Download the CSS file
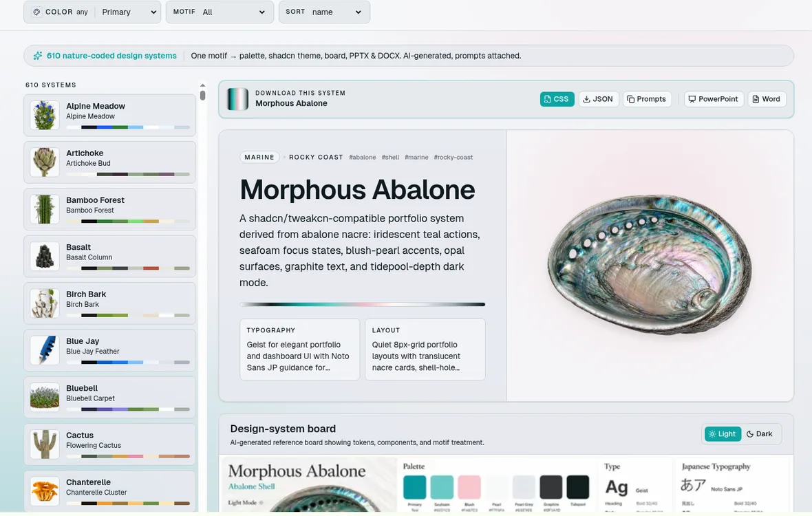The width and height of the screenshot is (812, 516). 557,99
